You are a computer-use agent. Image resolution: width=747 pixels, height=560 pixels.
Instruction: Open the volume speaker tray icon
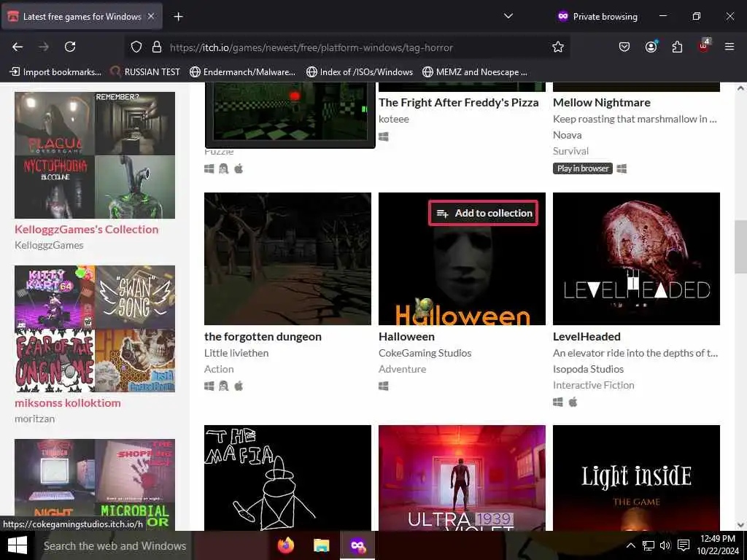tap(665, 545)
